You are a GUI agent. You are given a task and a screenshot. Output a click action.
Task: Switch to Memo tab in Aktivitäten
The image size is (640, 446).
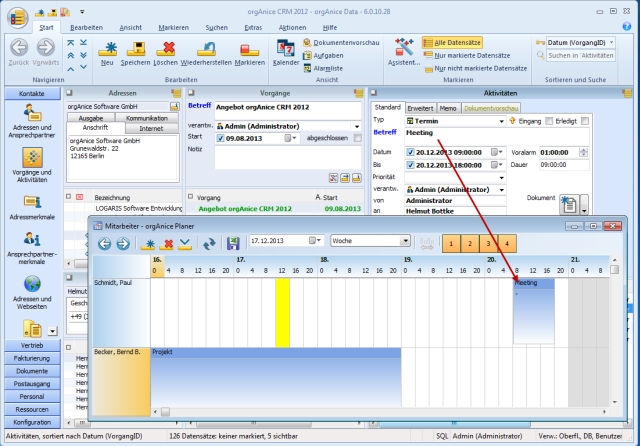click(448, 109)
